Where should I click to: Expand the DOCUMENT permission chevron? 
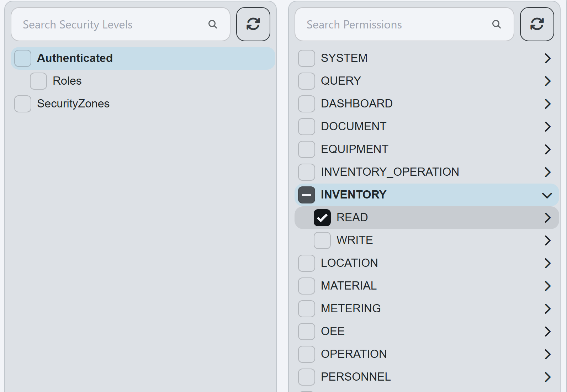(547, 127)
